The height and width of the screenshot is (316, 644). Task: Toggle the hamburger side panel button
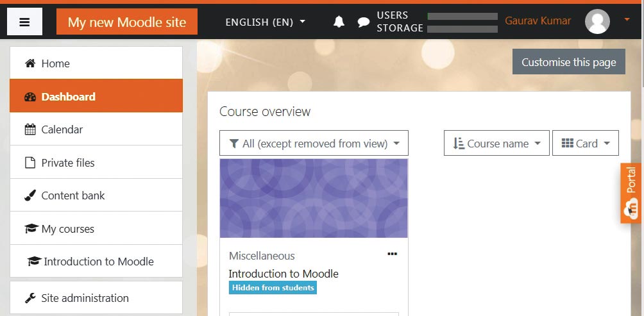coord(24,22)
